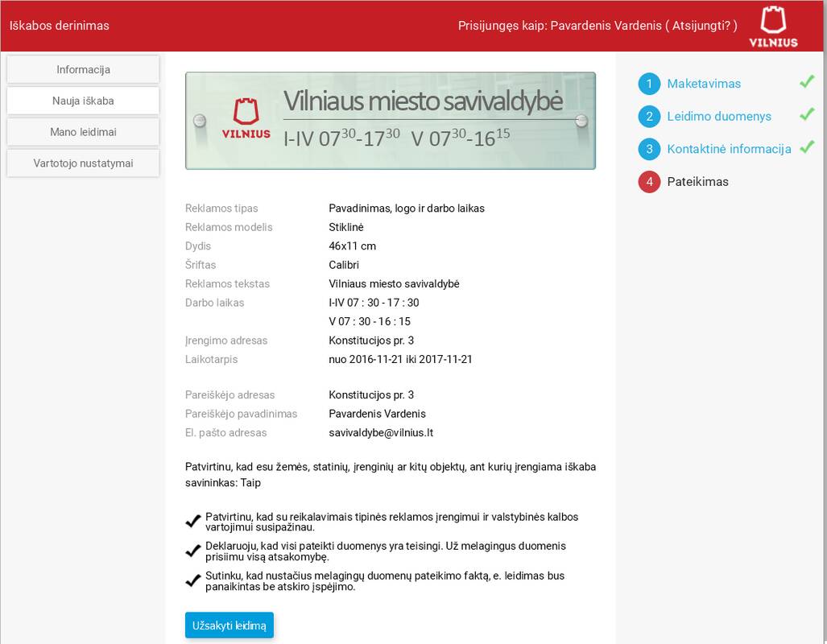Click the Atsijungti logout link
Screen dimensions: 827x644
click(x=701, y=25)
